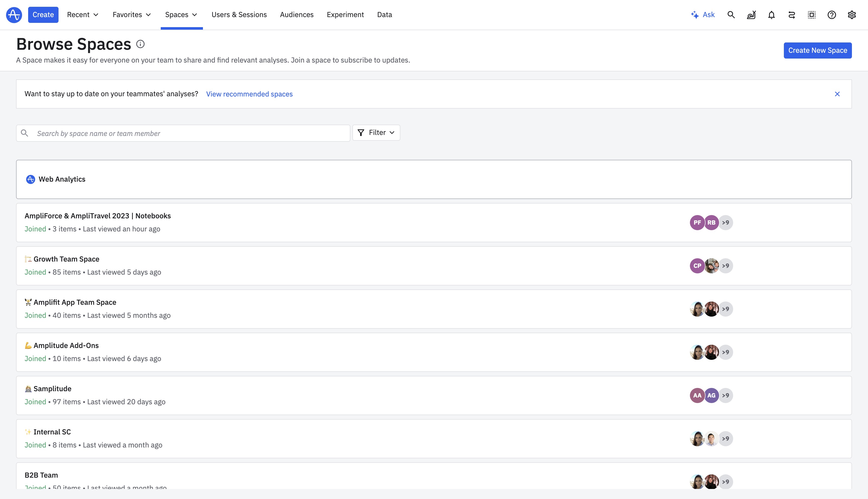Expand the Recent dropdown menu

83,15
